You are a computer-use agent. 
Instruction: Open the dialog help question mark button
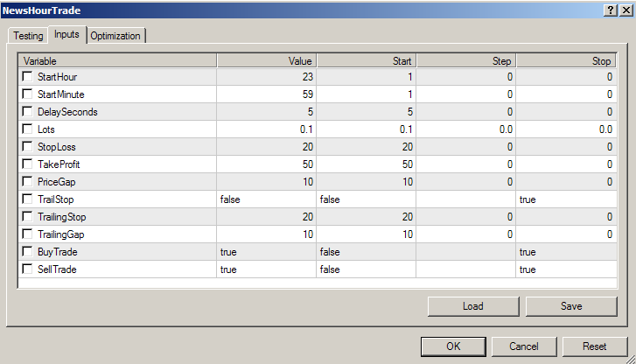(x=610, y=10)
